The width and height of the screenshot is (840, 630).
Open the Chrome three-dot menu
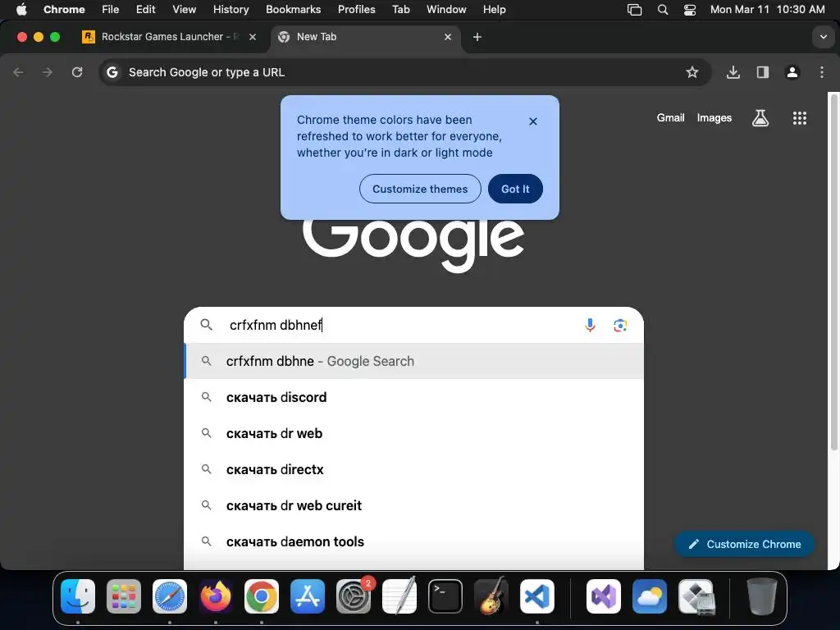[x=822, y=72]
